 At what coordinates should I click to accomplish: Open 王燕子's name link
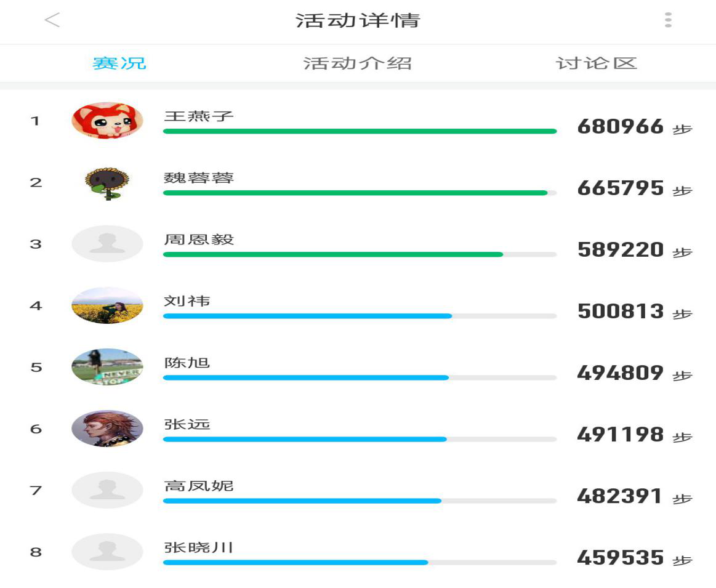(199, 116)
